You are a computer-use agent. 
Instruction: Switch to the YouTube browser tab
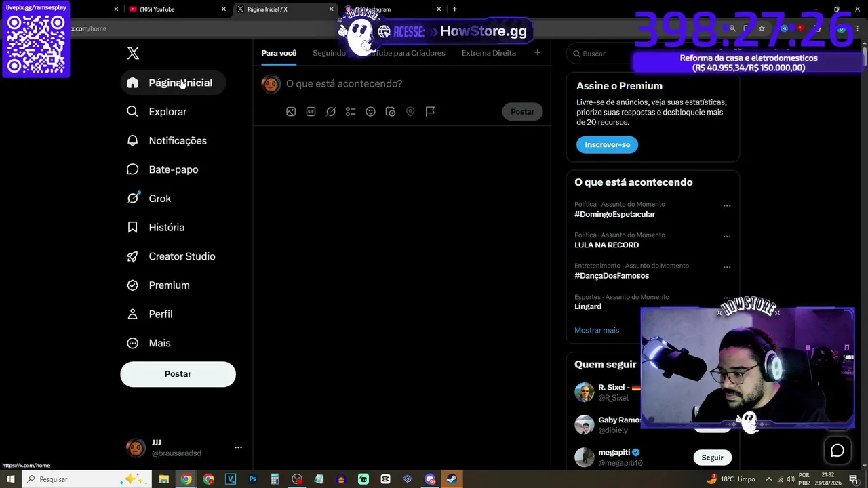176,9
